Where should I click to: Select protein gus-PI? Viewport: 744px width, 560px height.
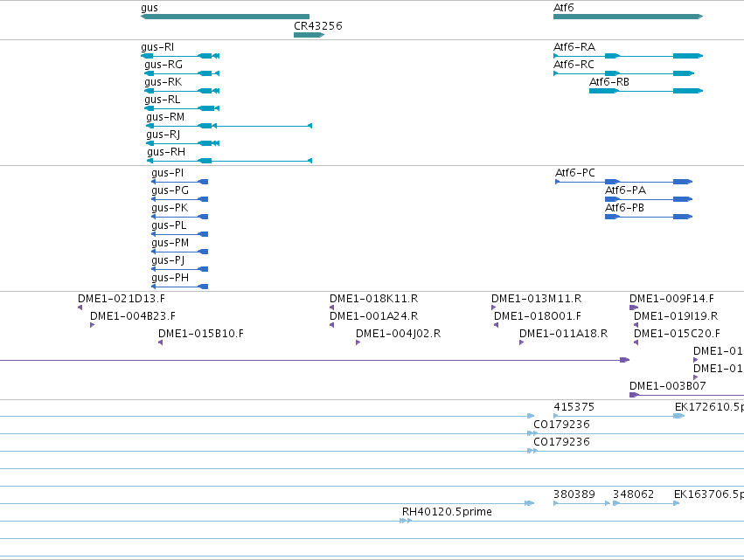coord(179,182)
